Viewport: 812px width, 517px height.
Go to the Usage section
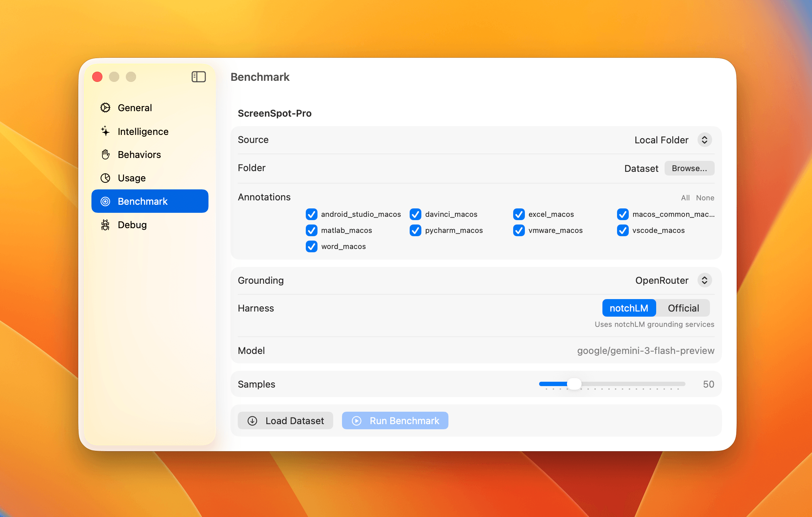150,178
